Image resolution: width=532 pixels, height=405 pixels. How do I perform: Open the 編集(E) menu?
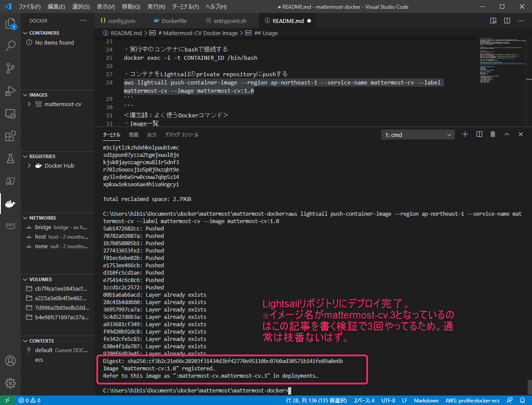coord(56,6)
